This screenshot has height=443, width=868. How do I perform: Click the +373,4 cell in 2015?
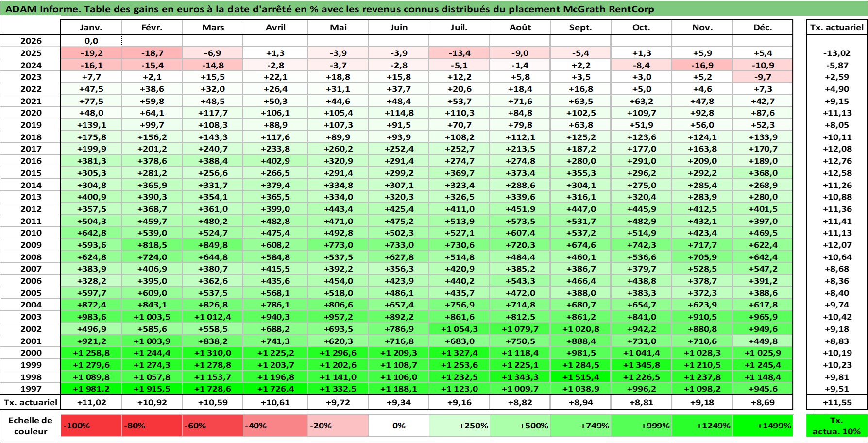tap(520, 173)
